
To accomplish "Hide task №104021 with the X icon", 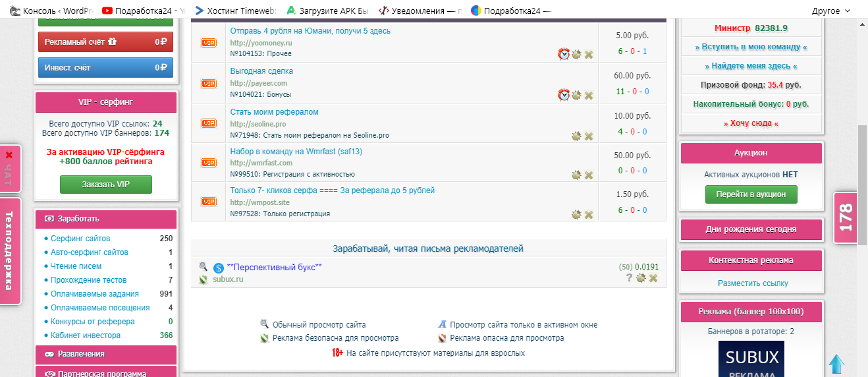I will (589, 96).
